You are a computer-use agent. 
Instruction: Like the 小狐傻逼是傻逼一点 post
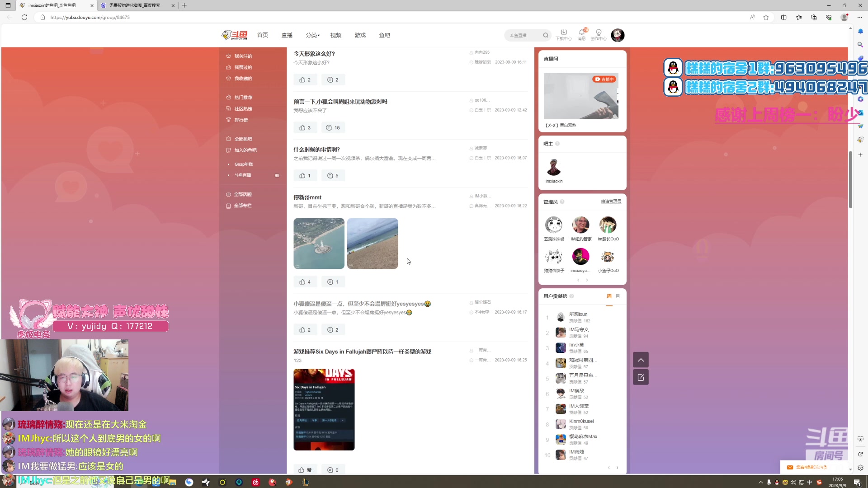coord(305,329)
